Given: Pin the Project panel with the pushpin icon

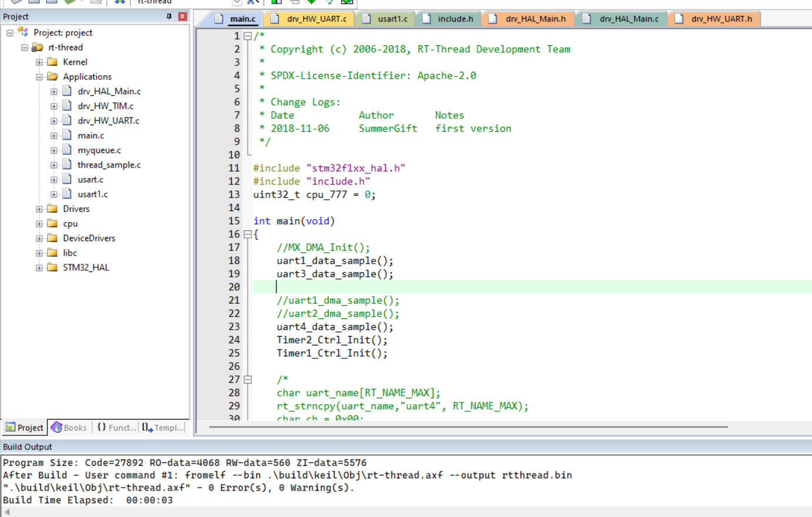Looking at the screenshot, I should pyautogui.click(x=169, y=16).
